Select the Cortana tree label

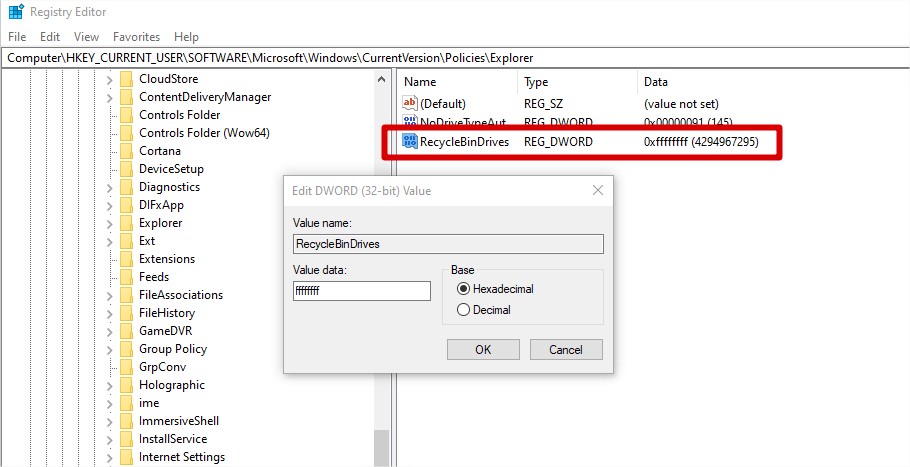click(x=160, y=151)
